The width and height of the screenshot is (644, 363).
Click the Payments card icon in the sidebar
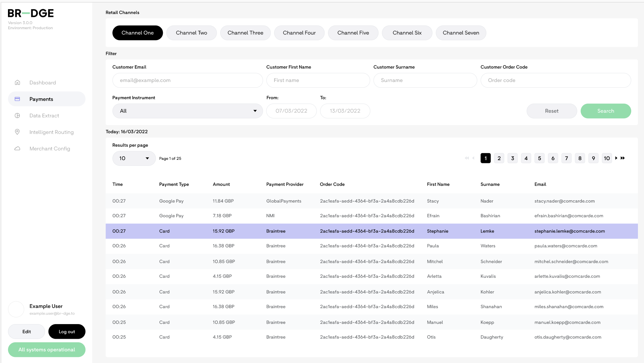tap(18, 99)
